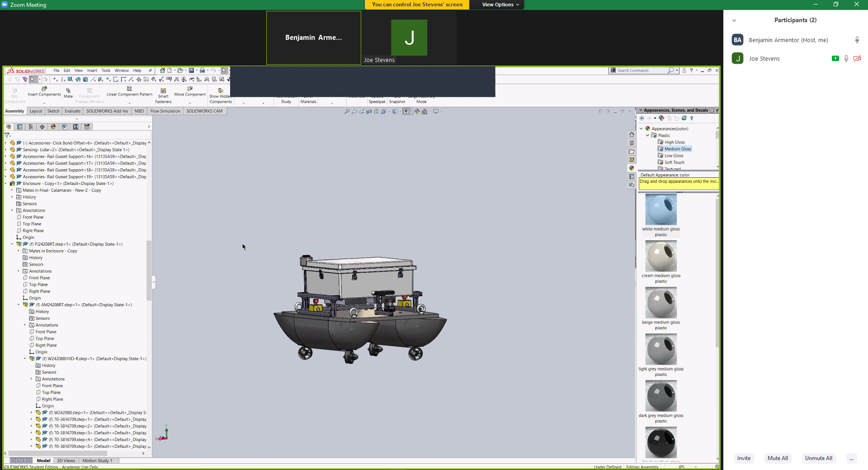This screenshot has height=470, width=868.
Task: Open File Explorer task pane tab
Action: tap(632, 151)
